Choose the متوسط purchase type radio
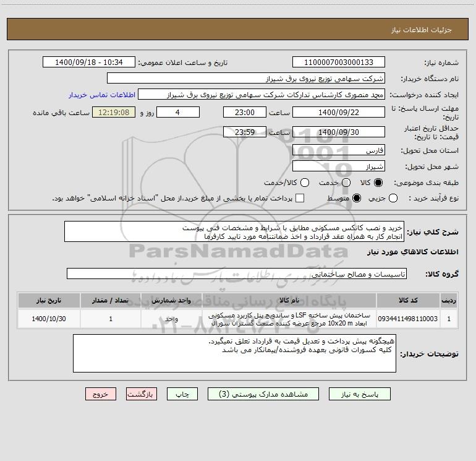Screen dimensions: 476x461 [357, 198]
